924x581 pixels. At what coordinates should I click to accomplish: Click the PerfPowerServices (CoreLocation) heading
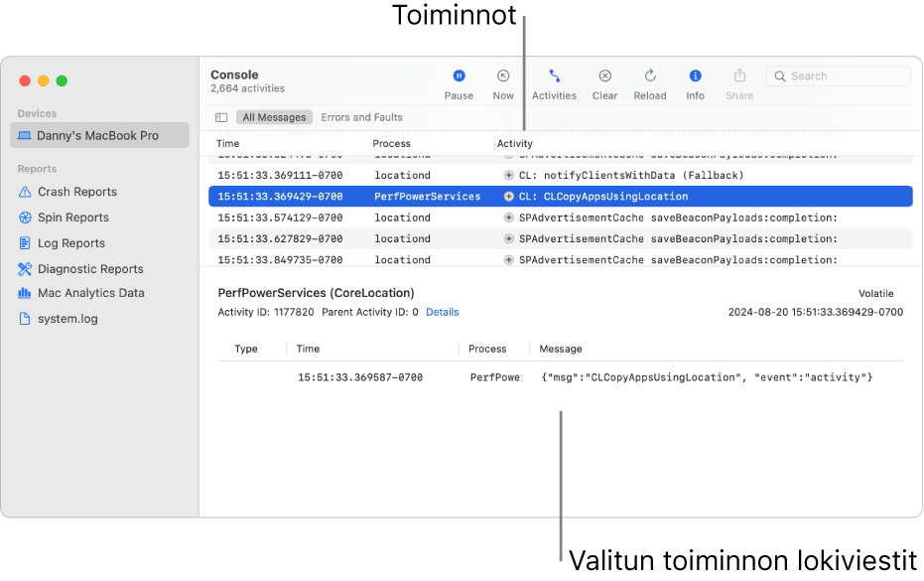point(316,293)
